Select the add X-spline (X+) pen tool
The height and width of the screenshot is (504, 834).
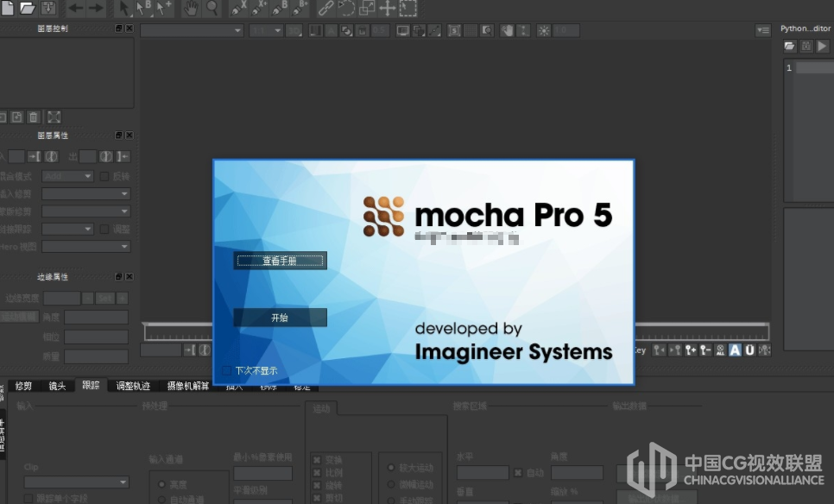pyautogui.click(x=259, y=8)
